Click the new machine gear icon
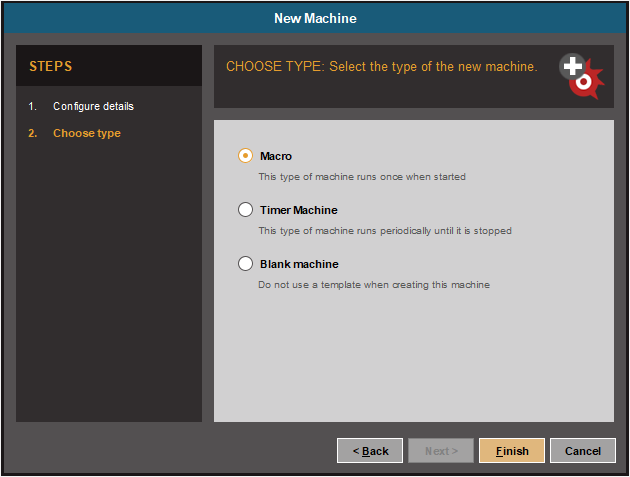Viewport: 630px width, 477px height. tap(582, 76)
